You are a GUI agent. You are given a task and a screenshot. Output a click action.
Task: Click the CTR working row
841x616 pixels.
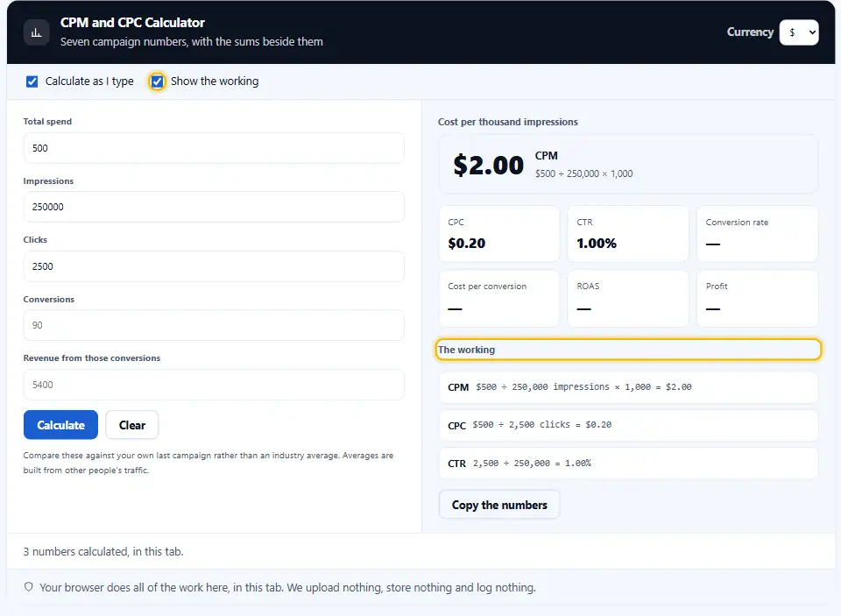pos(629,463)
